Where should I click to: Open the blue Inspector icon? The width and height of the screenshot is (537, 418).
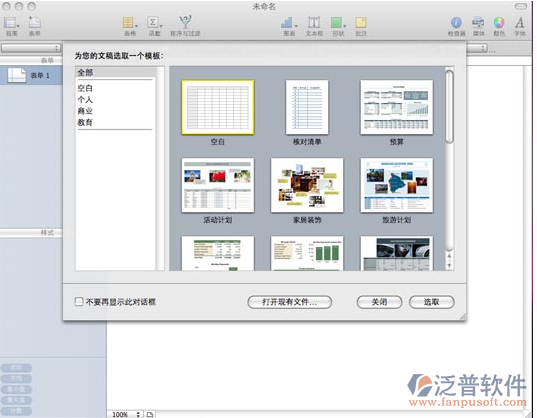(456, 23)
